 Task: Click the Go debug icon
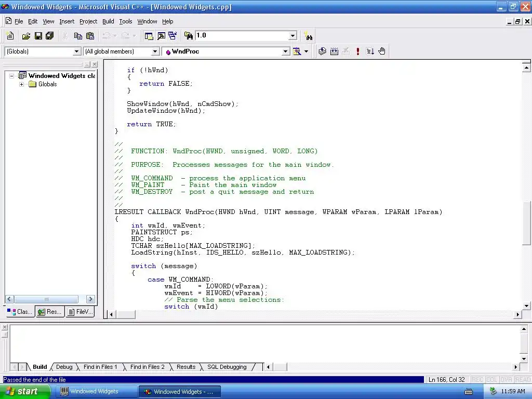click(x=370, y=51)
